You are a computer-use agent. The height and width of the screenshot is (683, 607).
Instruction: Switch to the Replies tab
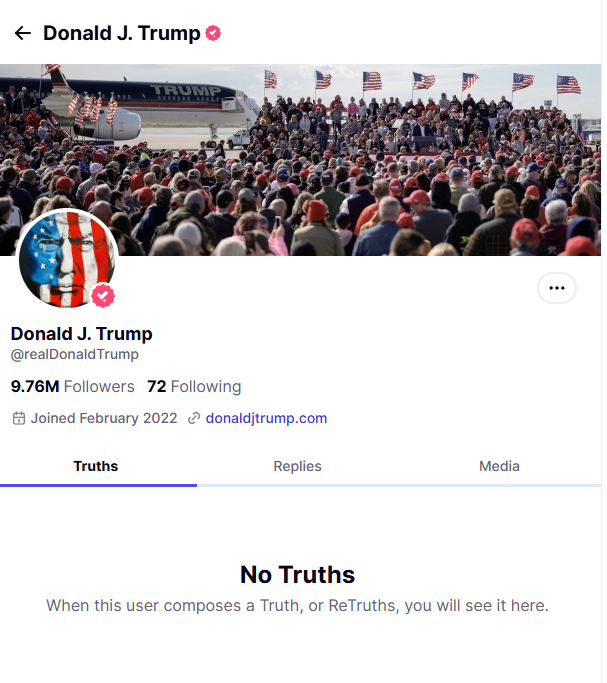click(298, 466)
